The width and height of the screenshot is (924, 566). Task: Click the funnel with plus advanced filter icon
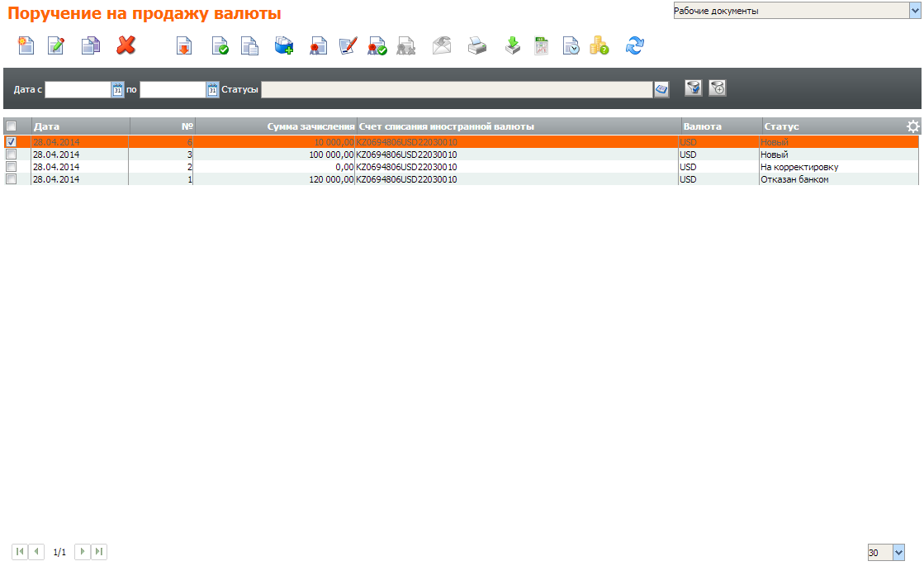pos(718,88)
